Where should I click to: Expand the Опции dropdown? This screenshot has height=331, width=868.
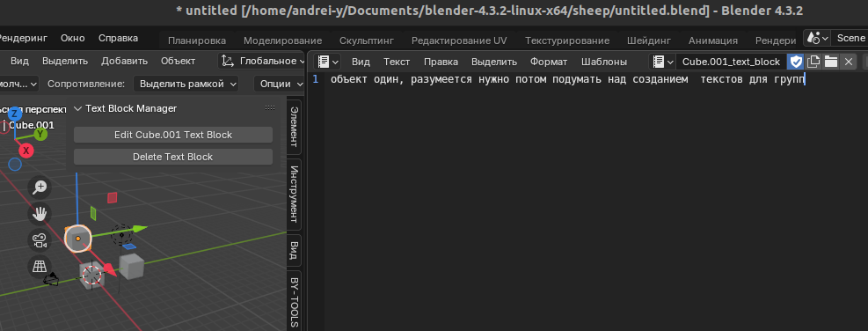pyautogui.click(x=280, y=84)
